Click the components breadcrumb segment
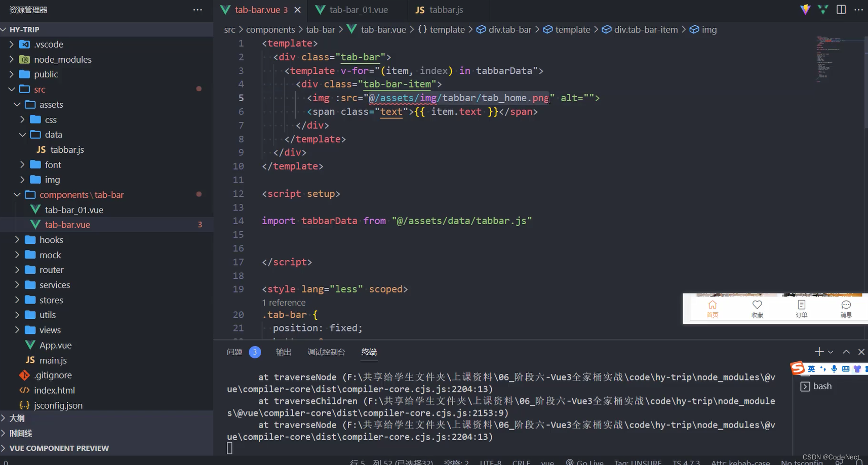 point(270,30)
